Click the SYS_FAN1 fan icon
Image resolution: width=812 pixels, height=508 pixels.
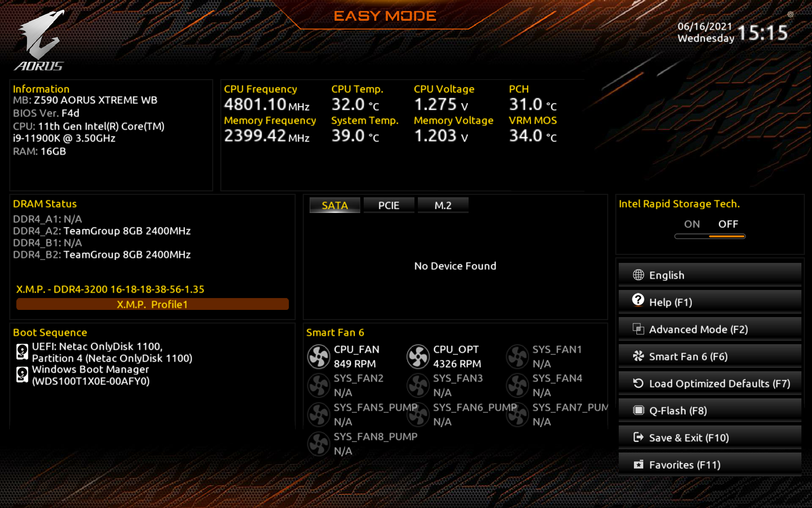(x=517, y=356)
